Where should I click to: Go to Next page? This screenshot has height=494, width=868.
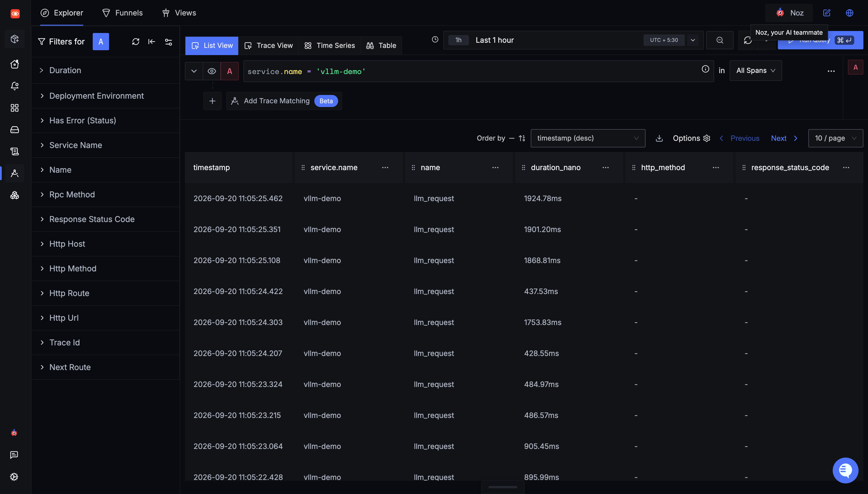tap(784, 138)
